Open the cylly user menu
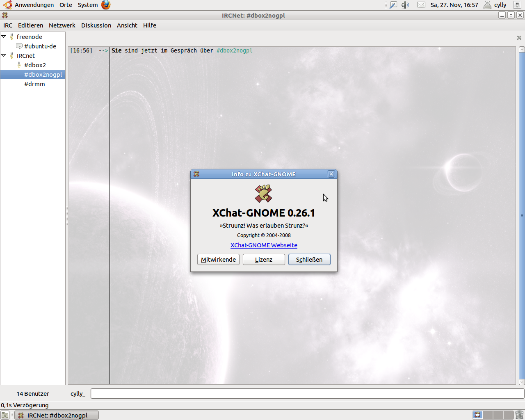 tap(500, 5)
